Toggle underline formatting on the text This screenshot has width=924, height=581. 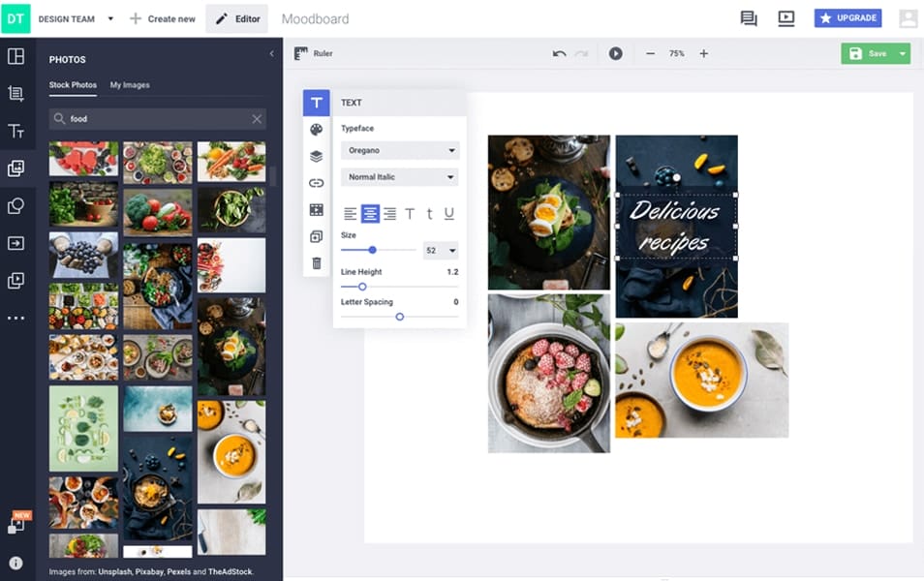tap(448, 213)
